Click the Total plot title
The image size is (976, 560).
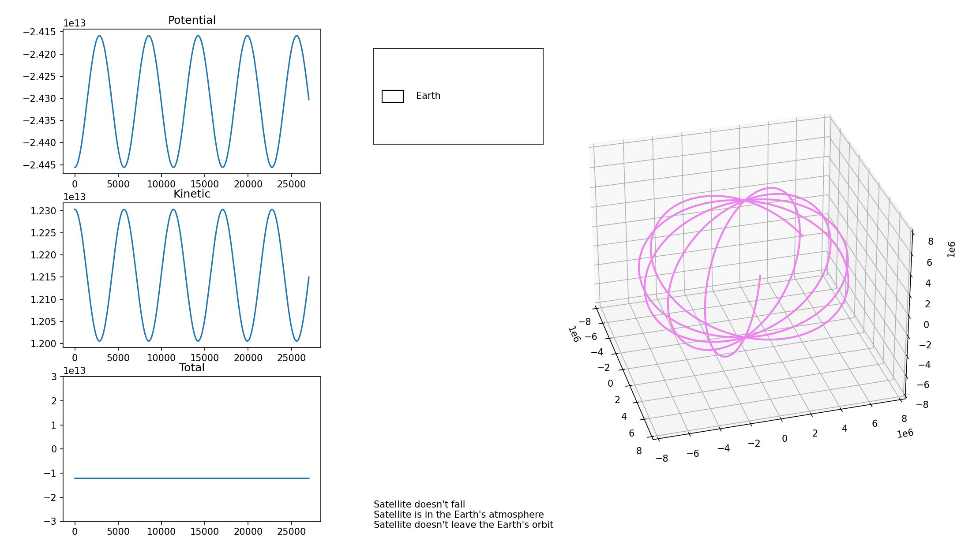(x=191, y=368)
